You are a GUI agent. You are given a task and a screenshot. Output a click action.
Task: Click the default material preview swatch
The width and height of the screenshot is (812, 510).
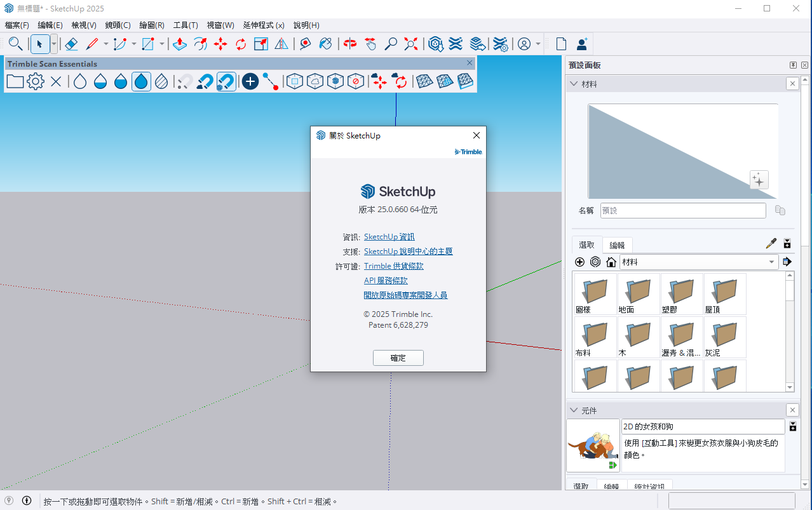click(683, 151)
